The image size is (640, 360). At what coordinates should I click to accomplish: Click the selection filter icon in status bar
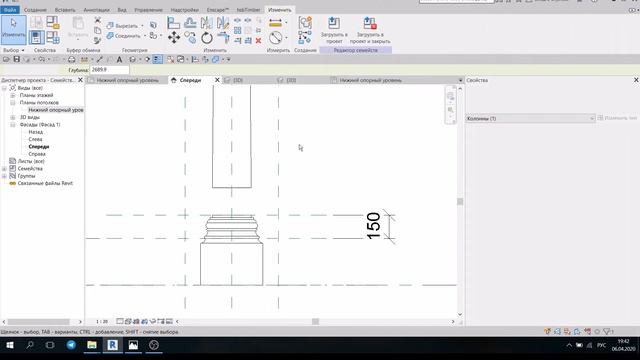(607, 331)
